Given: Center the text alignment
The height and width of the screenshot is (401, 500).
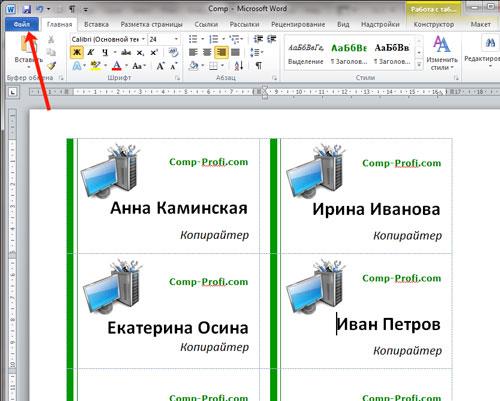Looking at the screenshot, I should (x=207, y=52).
